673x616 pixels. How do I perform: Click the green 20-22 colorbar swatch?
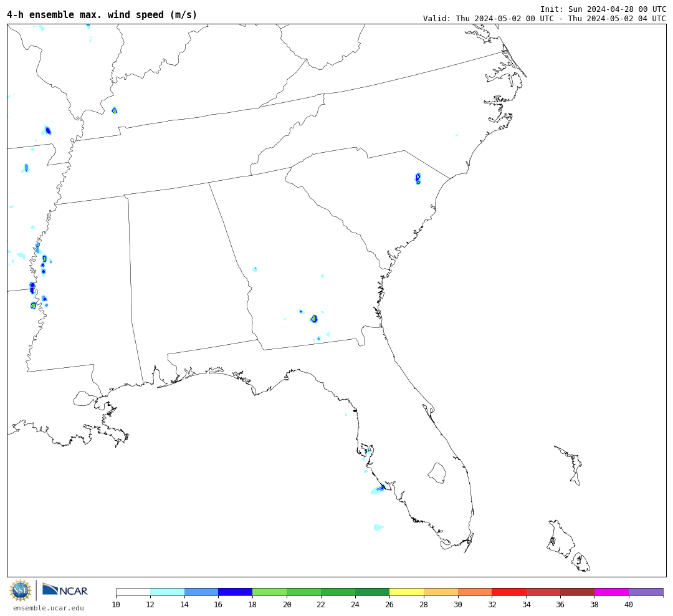coord(304,592)
